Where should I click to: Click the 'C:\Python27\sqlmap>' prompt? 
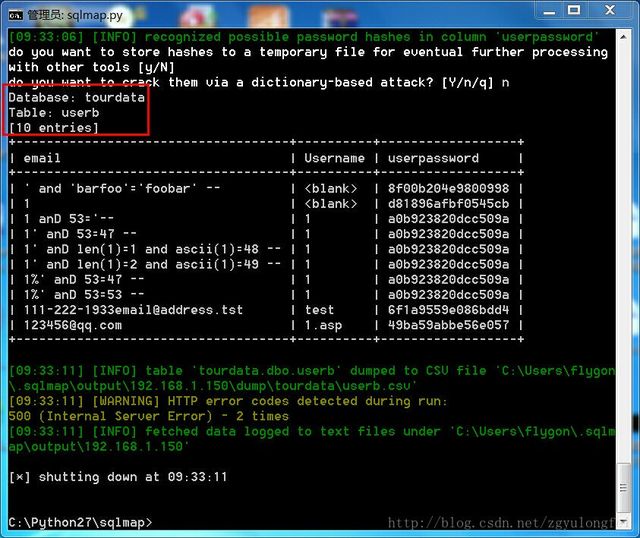click(80, 522)
